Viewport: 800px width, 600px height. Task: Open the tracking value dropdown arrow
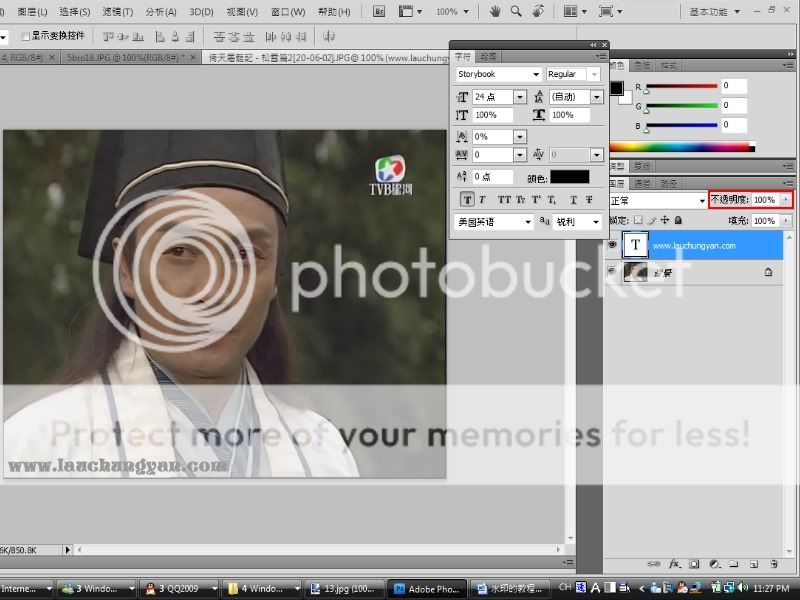(x=520, y=155)
